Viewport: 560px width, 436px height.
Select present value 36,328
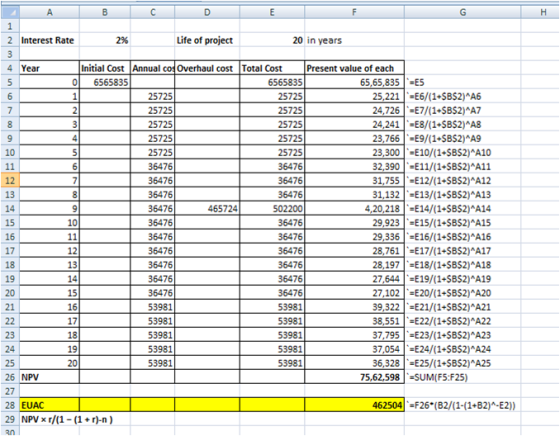[x=354, y=363]
